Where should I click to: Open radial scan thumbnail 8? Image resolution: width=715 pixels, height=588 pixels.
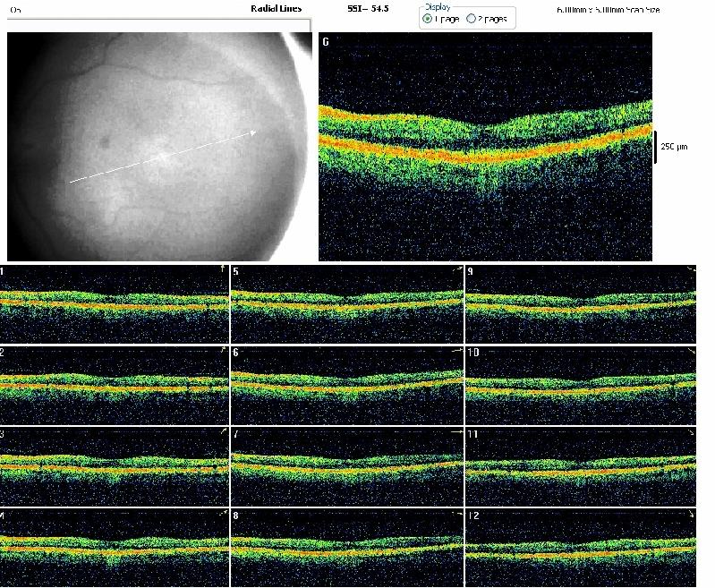click(x=347, y=548)
